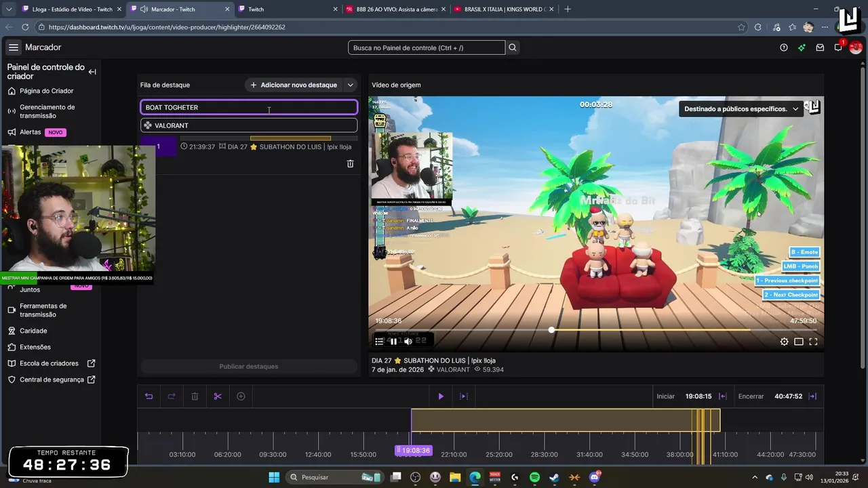The width and height of the screenshot is (868, 488).
Task: Open the help question mark icon
Action: pyautogui.click(x=784, y=47)
